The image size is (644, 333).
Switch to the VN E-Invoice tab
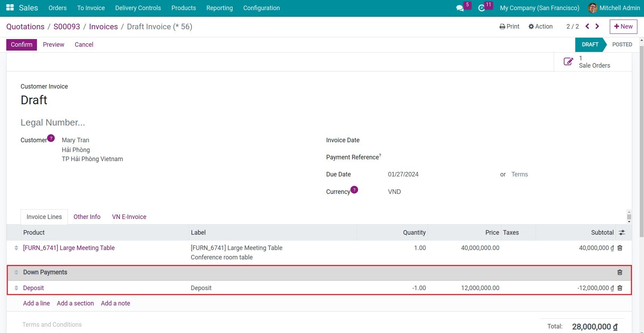point(129,217)
